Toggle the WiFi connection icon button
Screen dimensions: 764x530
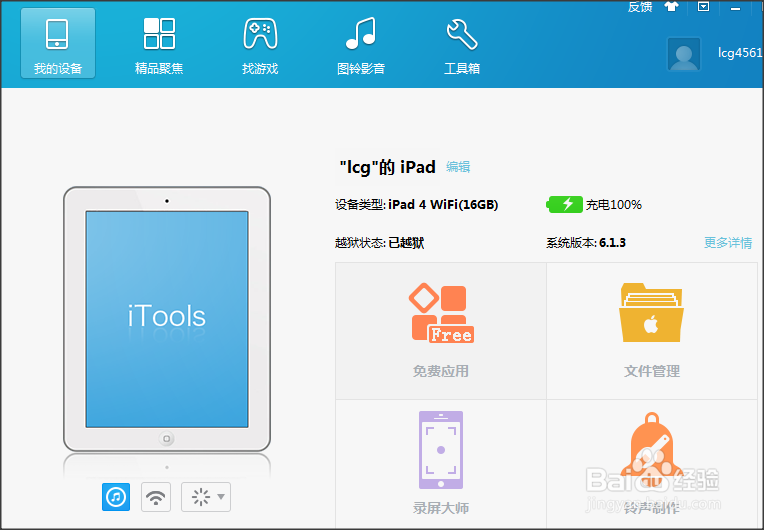pos(156,497)
